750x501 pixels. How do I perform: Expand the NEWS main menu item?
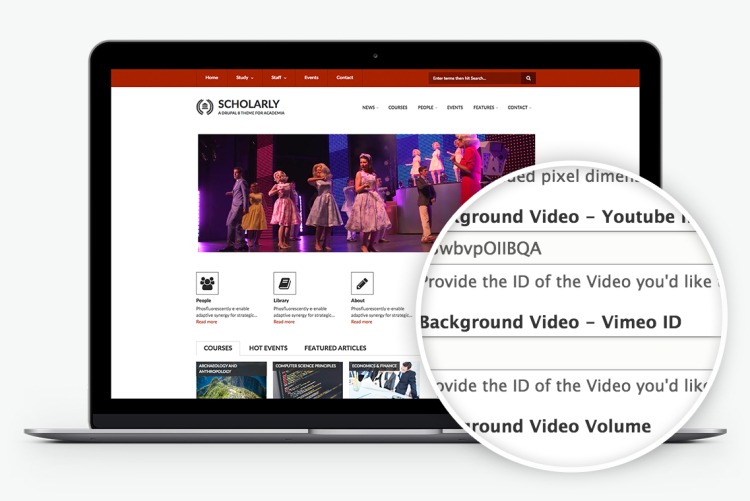(x=370, y=108)
